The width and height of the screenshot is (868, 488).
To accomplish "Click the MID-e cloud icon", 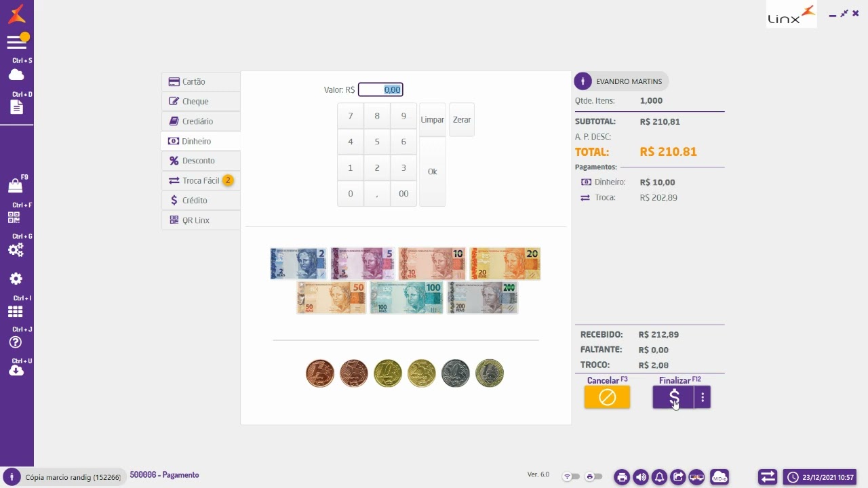I will [x=719, y=477].
